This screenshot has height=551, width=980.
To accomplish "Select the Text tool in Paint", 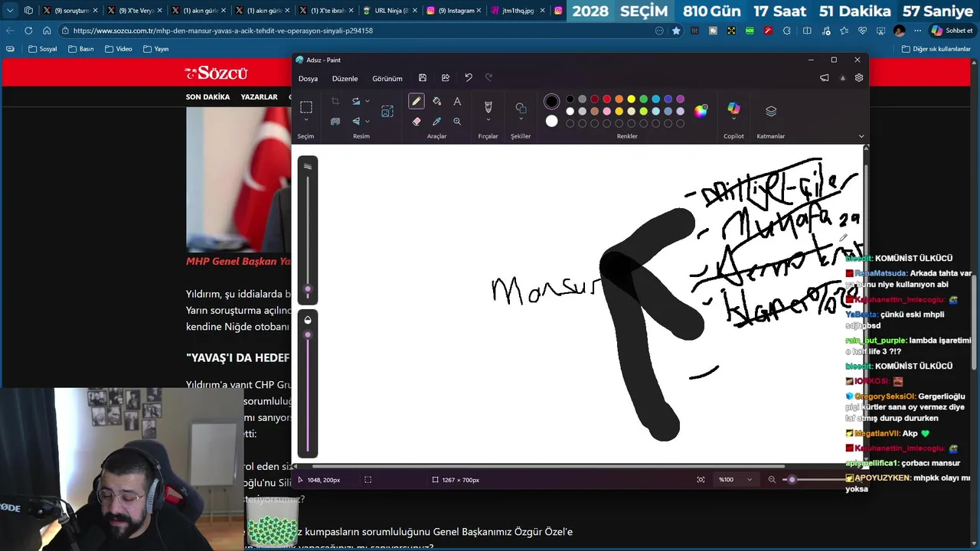I will click(x=457, y=101).
